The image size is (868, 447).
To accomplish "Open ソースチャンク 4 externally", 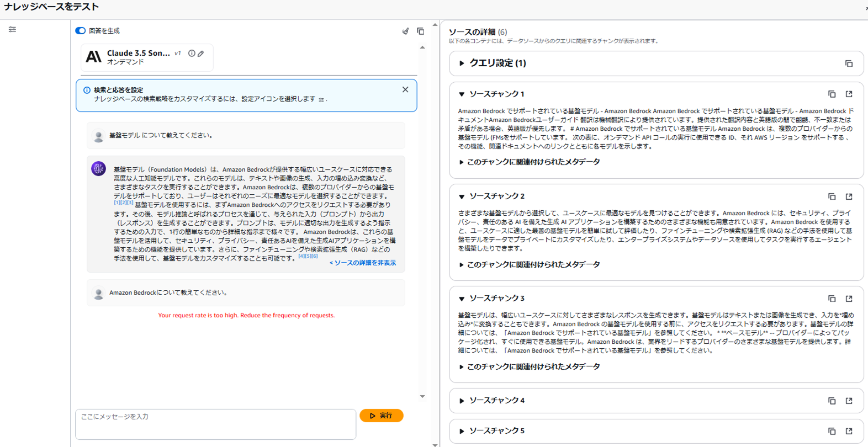I will tap(849, 401).
